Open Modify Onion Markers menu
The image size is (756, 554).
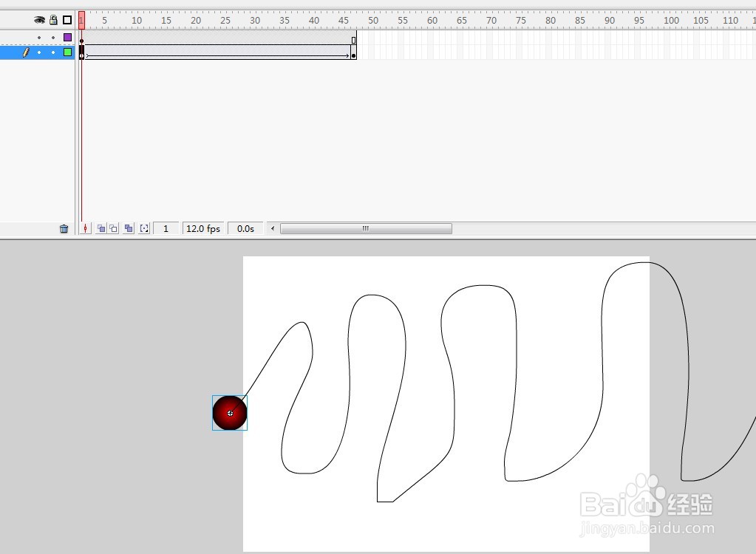tap(144, 228)
